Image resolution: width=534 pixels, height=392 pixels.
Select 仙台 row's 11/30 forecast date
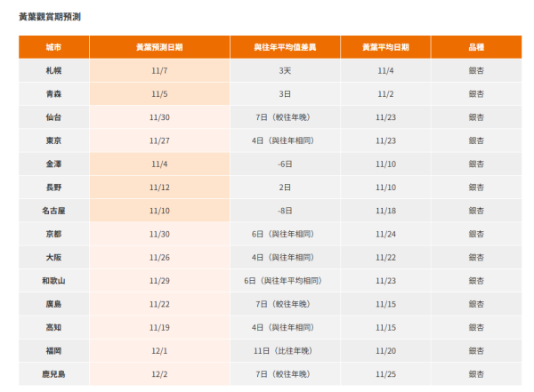coord(159,116)
